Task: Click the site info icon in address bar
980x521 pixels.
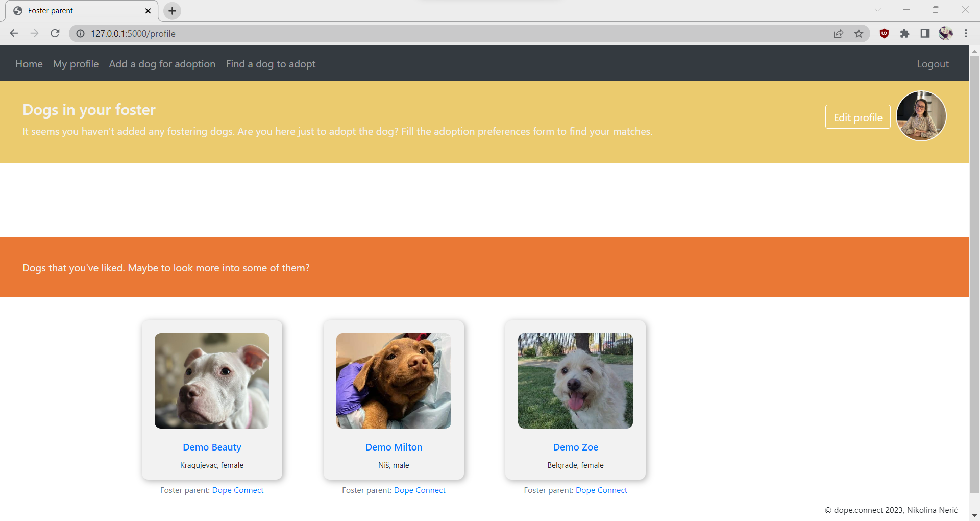Action: [80, 33]
